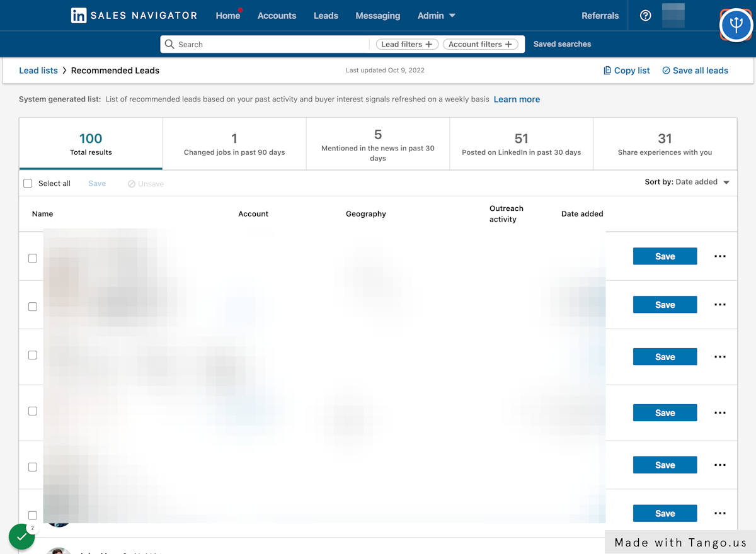Select Mentioned in the news tab
The height and width of the screenshot is (554, 756).
point(378,144)
